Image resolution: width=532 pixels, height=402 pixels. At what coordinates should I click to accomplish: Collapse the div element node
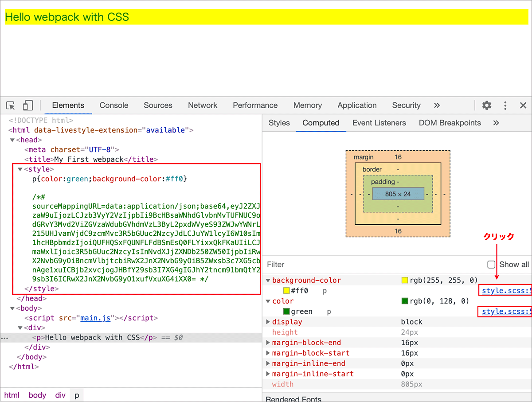point(20,328)
